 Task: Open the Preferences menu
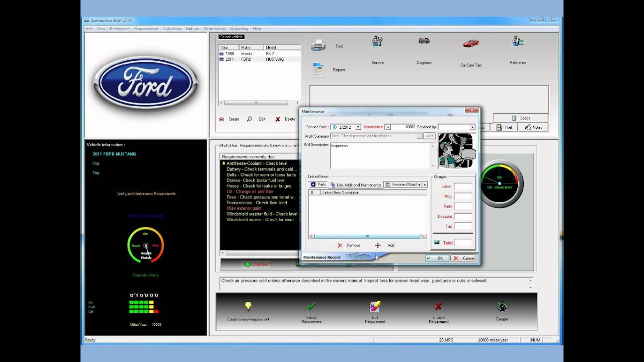pyautogui.click(x=120, y=29)
